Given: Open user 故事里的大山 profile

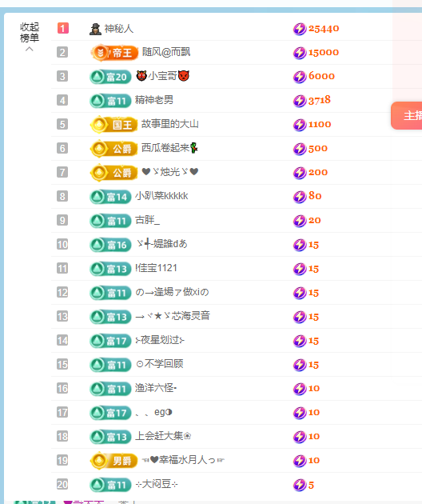Looking at the screenshot, I should tap(170, 124).
